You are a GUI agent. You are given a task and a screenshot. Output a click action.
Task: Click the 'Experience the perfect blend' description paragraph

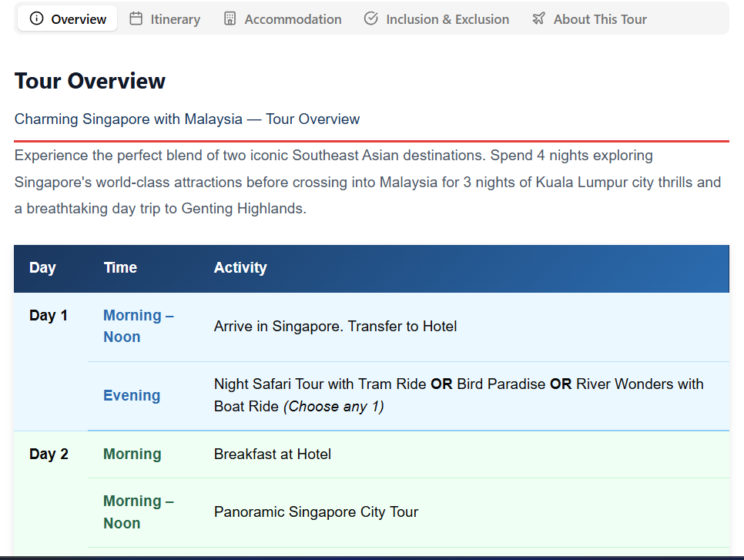(367, 183)
